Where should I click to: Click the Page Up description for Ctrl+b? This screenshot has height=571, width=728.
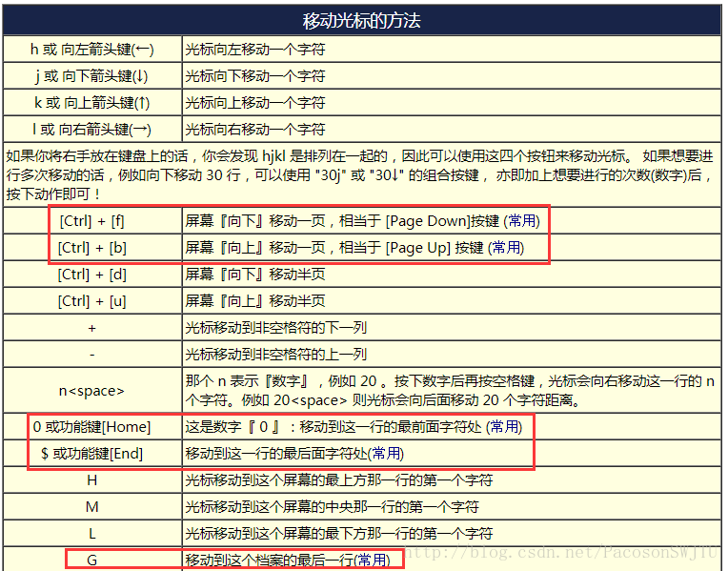click(x=354, y=248)
